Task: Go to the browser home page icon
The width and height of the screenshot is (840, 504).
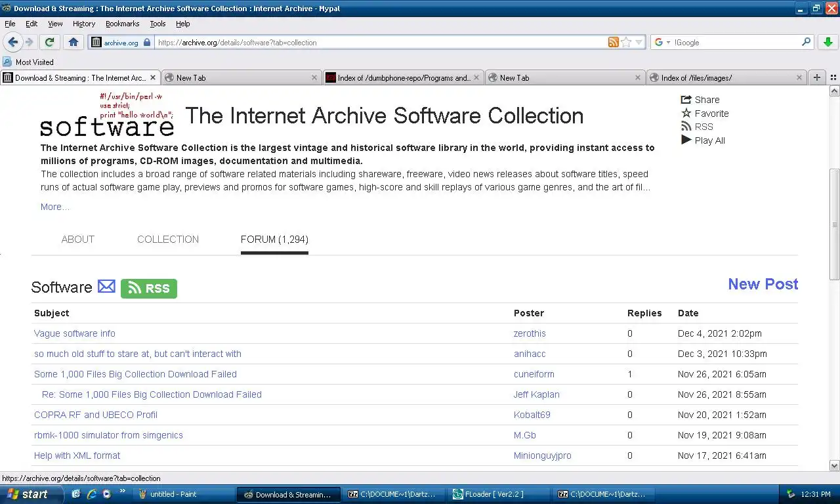Action: (x=73, y=42)
